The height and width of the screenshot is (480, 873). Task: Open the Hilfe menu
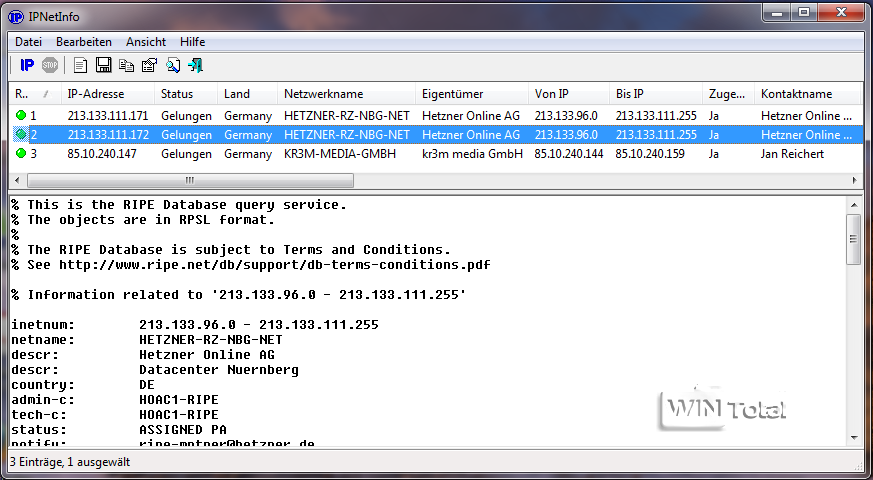[193, 42]
